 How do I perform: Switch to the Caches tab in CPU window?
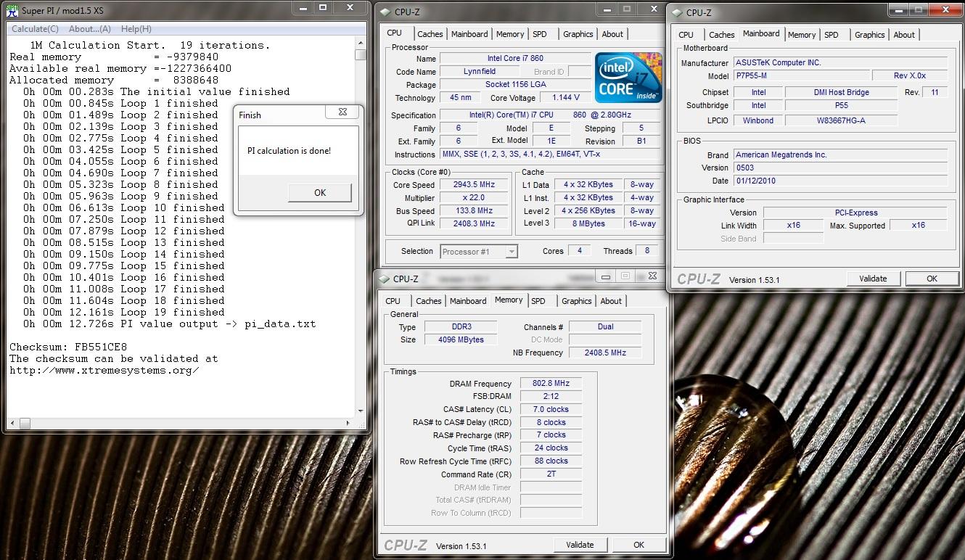click(x=430, y=34)
